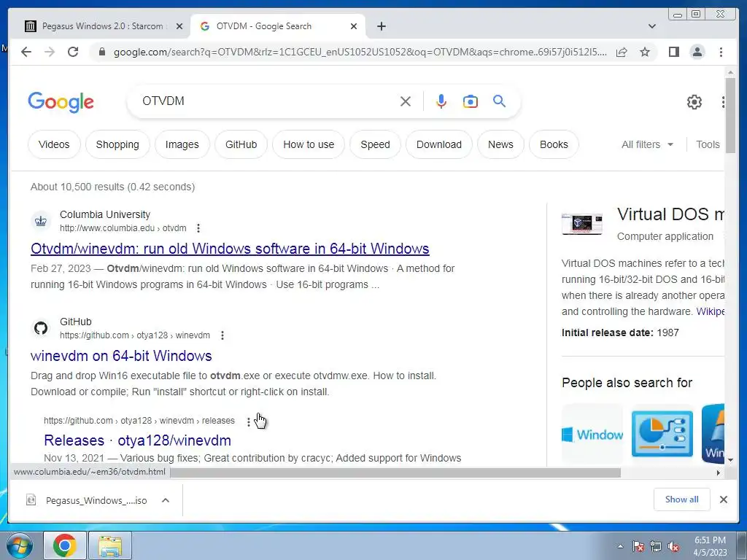Filter results by Videos
This screenshot has width=747, height=560.
click(x=54, y=144)
